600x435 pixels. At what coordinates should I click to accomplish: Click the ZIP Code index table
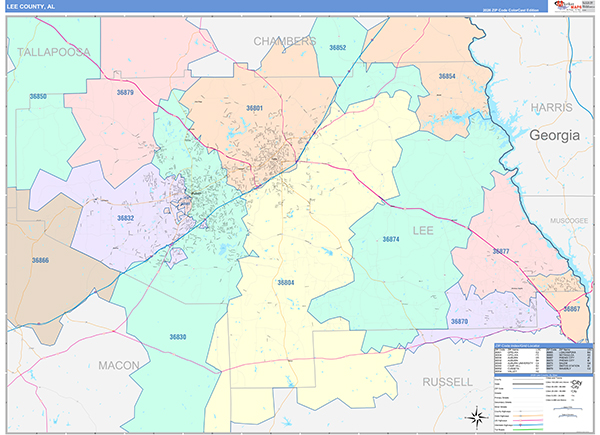pyautogui.click(x=543, y=359)
